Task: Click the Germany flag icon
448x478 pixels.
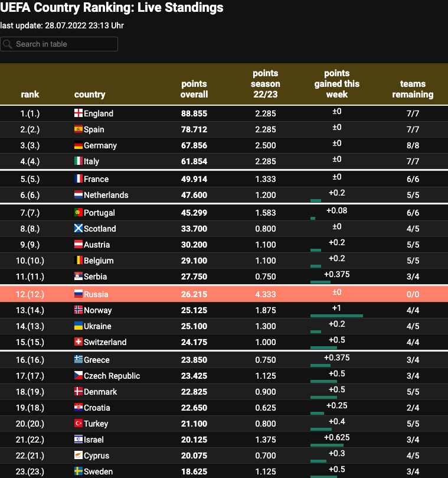Action: [78, 145]
